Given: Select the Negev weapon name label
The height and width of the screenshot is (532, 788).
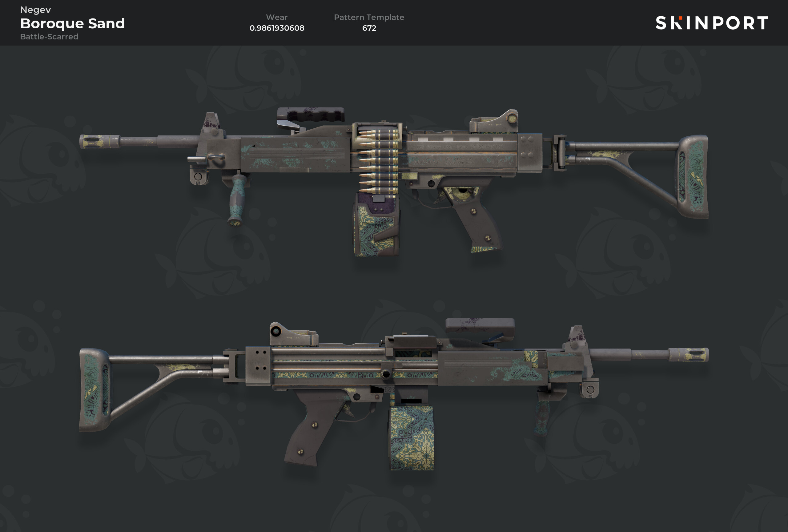Looking at the screenshot, I should click(x=36, y=10).
